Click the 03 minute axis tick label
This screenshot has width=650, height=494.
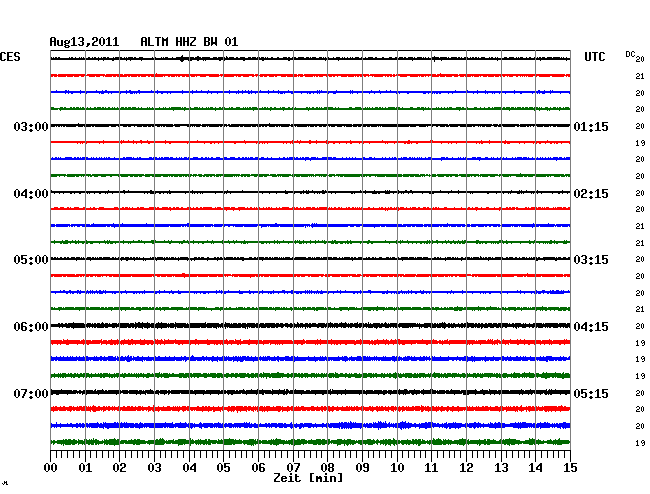click(155, 468)
